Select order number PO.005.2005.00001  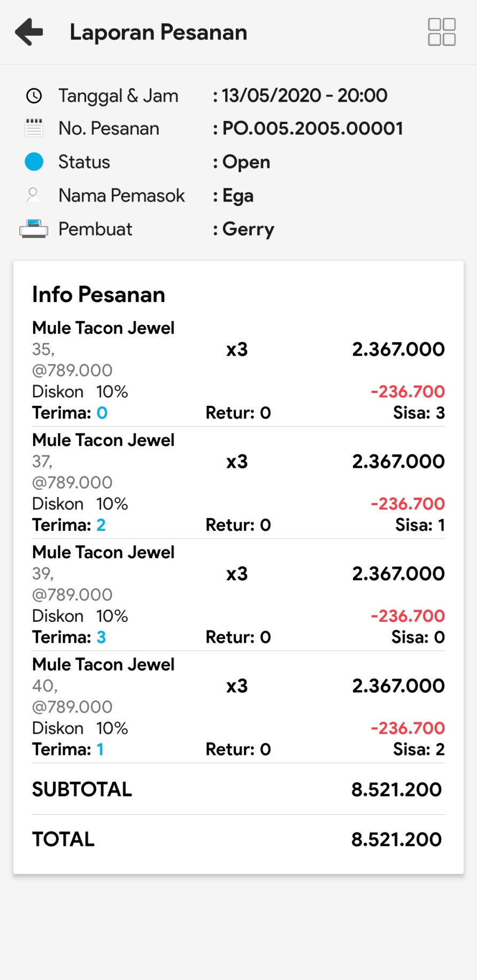tap(312, 128)
